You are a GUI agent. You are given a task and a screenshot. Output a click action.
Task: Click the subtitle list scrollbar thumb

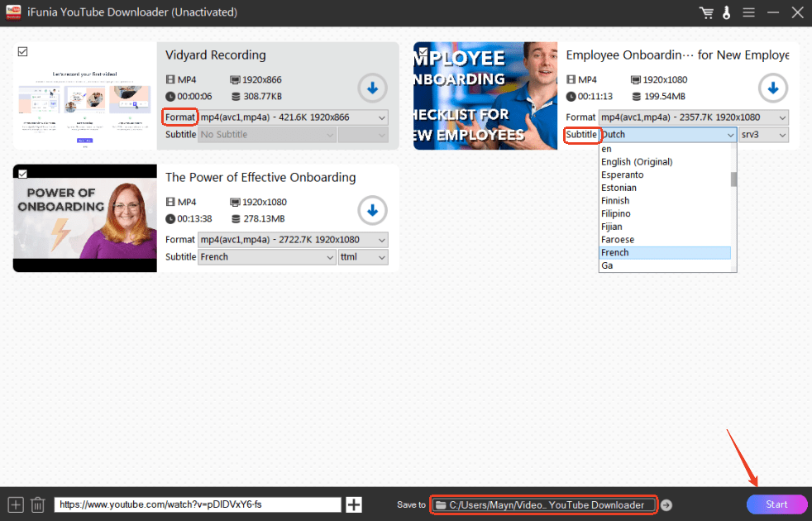[733, 179]
